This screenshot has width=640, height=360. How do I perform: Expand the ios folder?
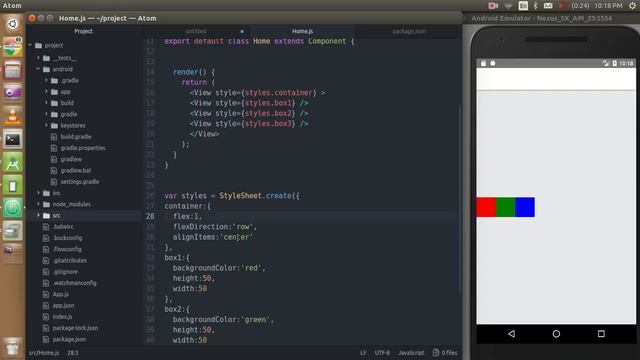coord(39,193)
